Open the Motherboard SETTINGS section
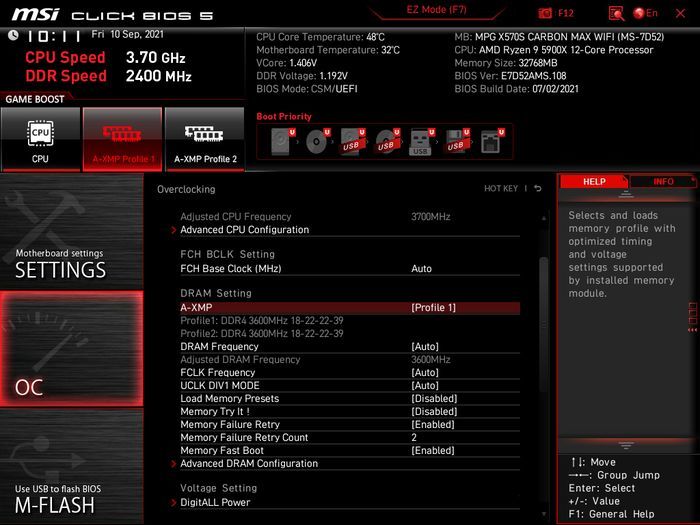This screenshot has height=525, width=700. coord(71,232)
